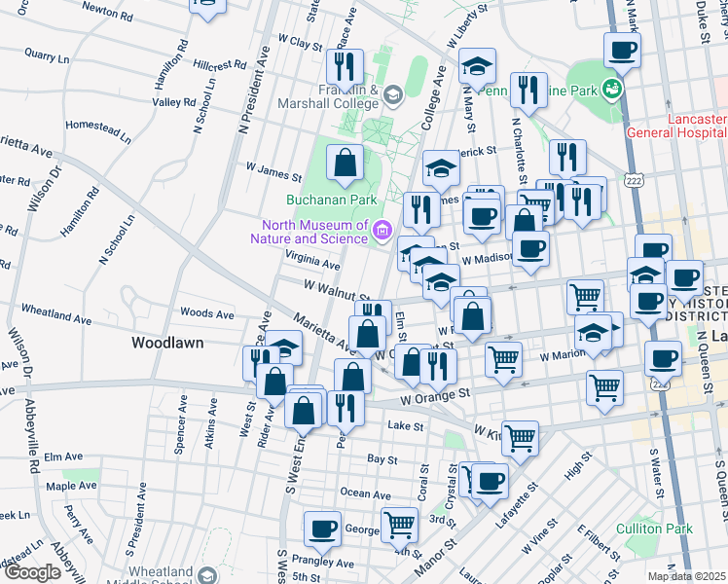
Task: Open the school marker near Woodlawn
Action: click(287, 347)
